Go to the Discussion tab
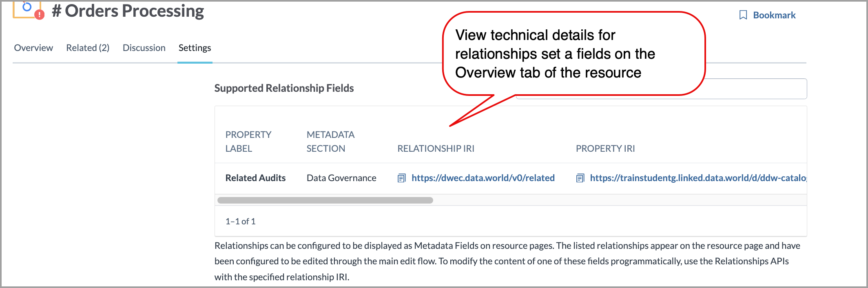 [144, 48]
